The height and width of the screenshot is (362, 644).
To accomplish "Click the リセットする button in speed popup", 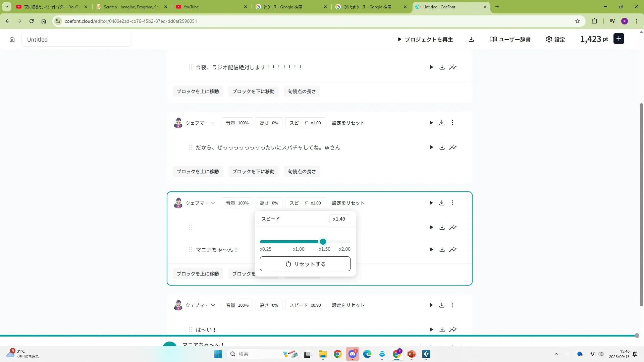I will pos(305,264).
